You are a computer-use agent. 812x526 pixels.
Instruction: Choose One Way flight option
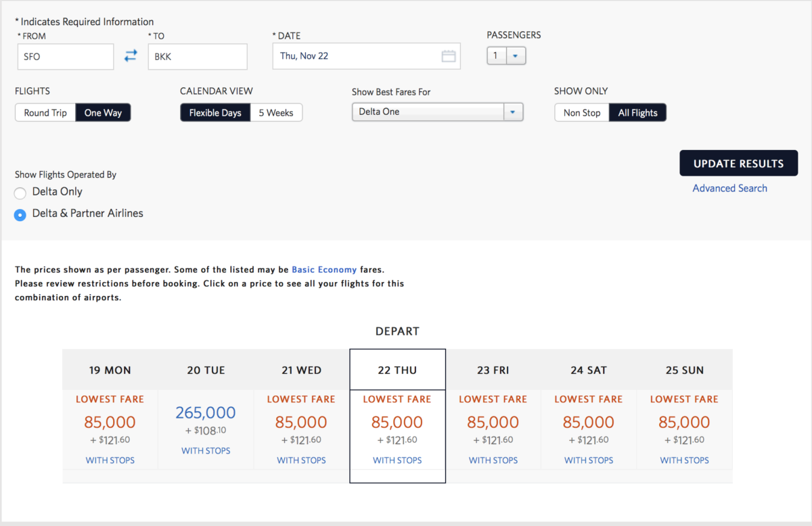click(103, 113)
